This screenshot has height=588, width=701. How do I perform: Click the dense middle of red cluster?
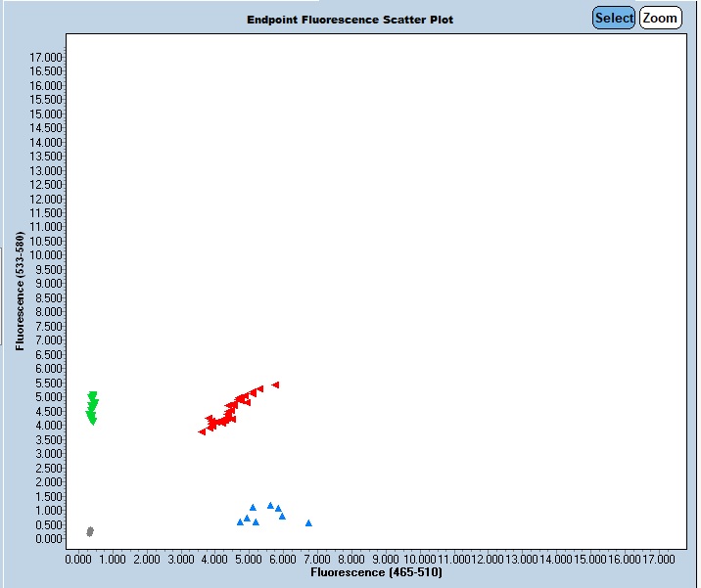[225, 418]
